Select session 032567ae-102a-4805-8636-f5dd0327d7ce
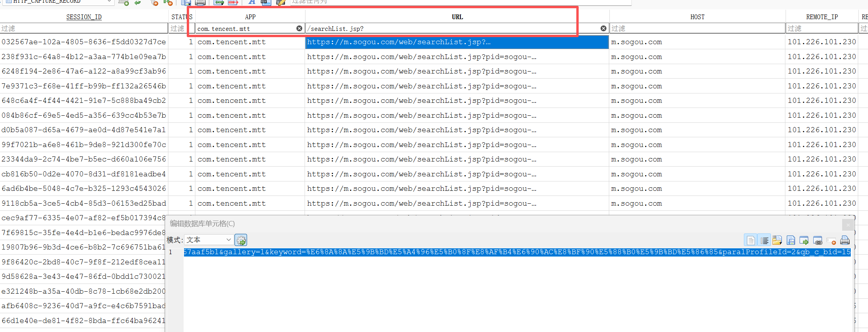The height and width of the screenshot is (332, 868). (84, 42)
